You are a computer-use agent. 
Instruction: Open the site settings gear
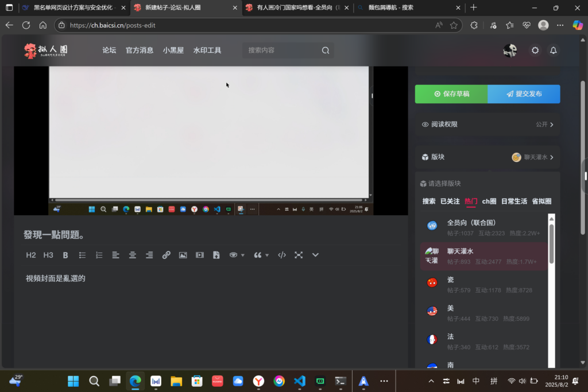click(535, 51)
